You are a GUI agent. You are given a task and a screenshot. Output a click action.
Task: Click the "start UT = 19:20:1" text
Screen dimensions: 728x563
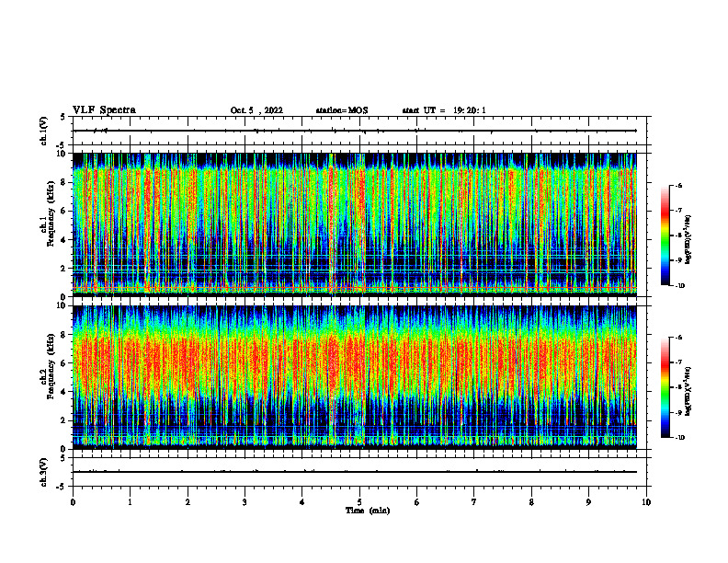pos(444,110)
